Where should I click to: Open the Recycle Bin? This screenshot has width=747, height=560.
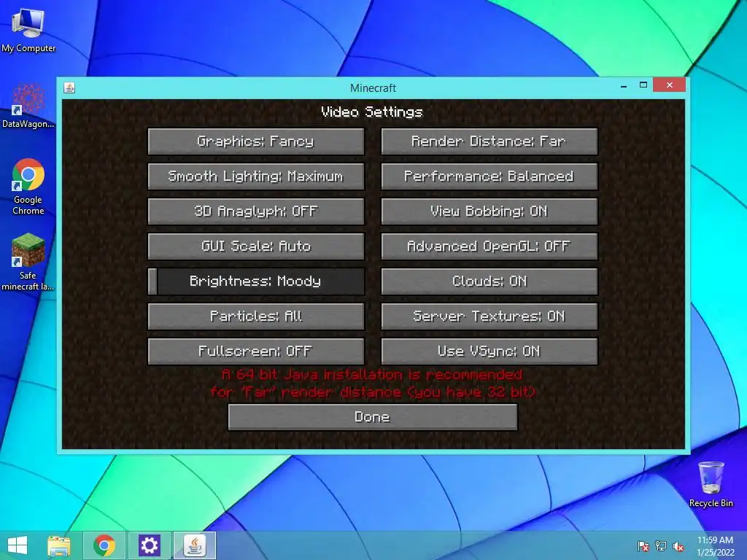[x=711, y=484]
